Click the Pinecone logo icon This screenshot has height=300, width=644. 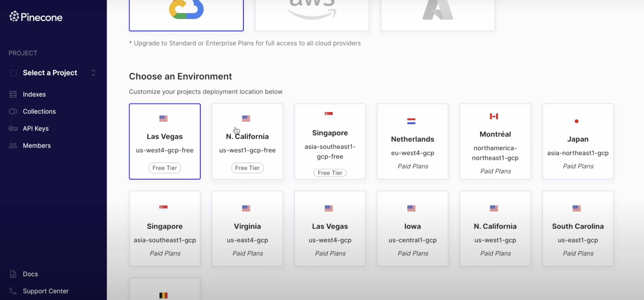click(14, 16)
